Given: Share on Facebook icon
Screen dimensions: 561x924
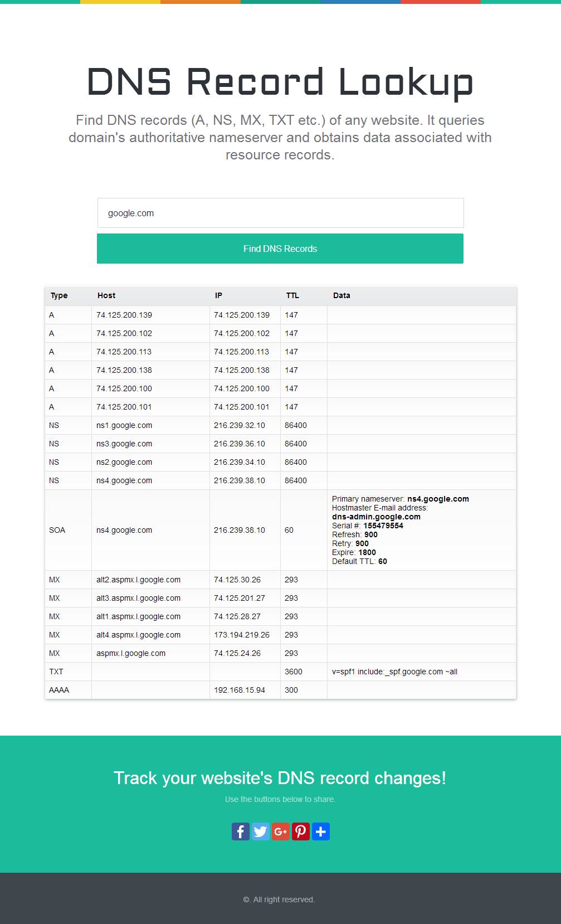Looking at the screenshot, I should click(241, 831).
